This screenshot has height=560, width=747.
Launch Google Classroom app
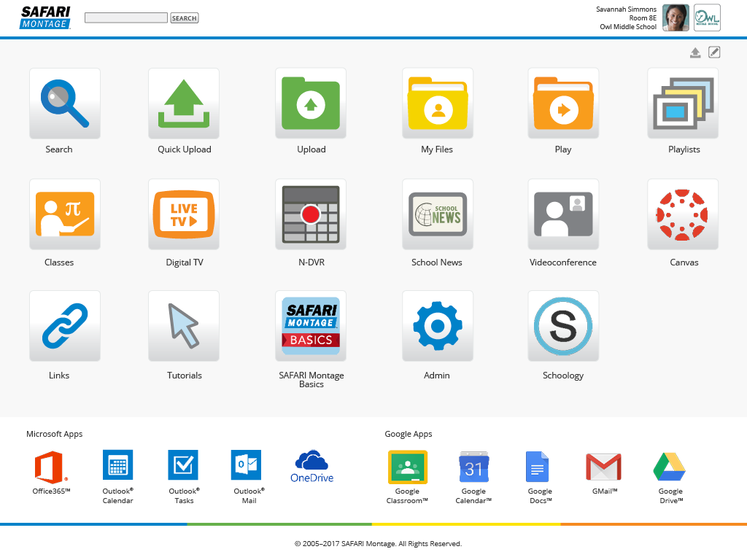pos(407,467)
